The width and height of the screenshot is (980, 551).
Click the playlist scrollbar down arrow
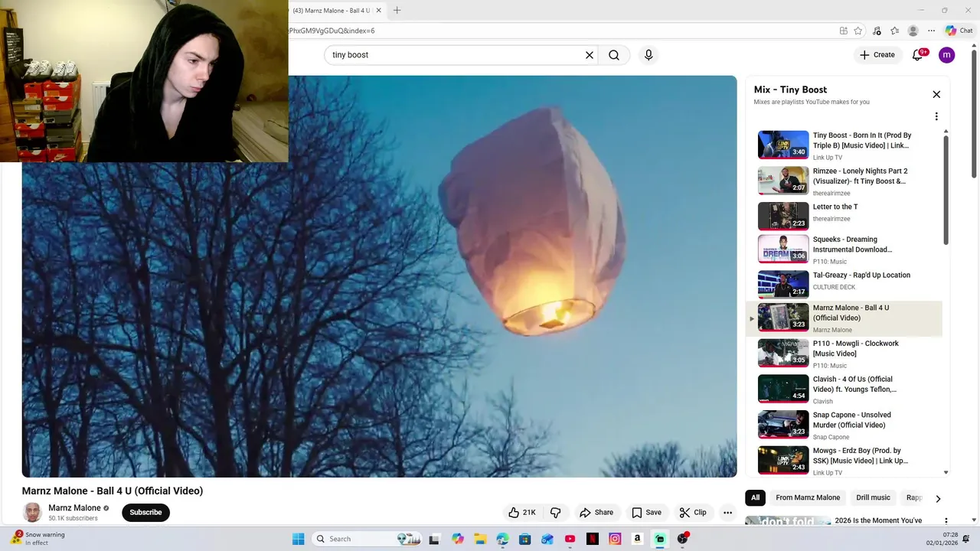click(946, 473)
